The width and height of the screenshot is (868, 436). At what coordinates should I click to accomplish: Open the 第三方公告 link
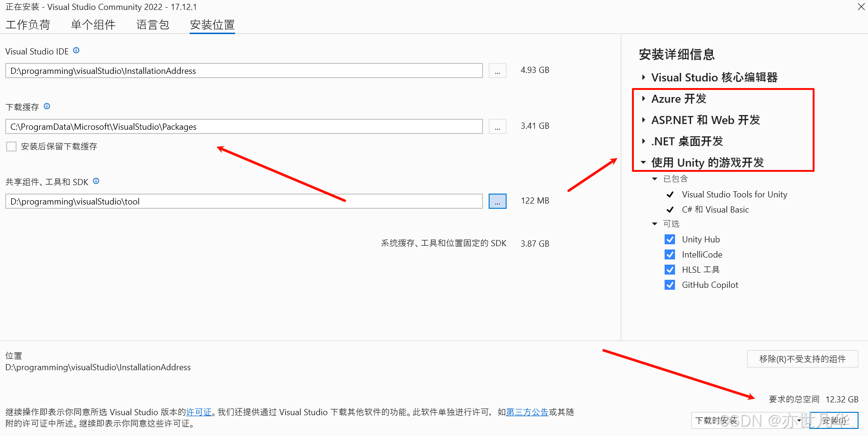click(527, 412)
